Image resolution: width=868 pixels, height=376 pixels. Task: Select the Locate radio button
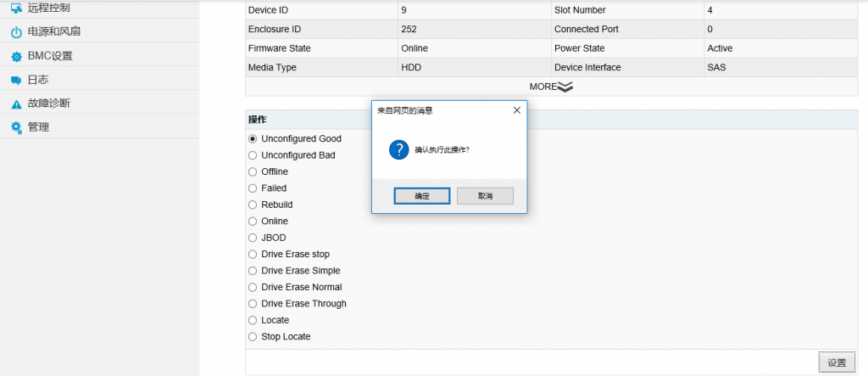click(x=253, y=320)
